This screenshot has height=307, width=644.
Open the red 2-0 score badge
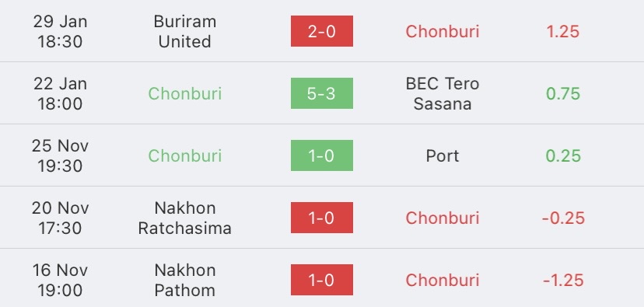point(321,31)
